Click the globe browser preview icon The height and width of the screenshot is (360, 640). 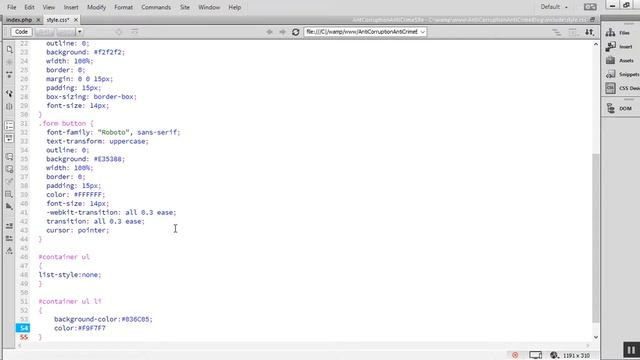click(x=554, y=355)
